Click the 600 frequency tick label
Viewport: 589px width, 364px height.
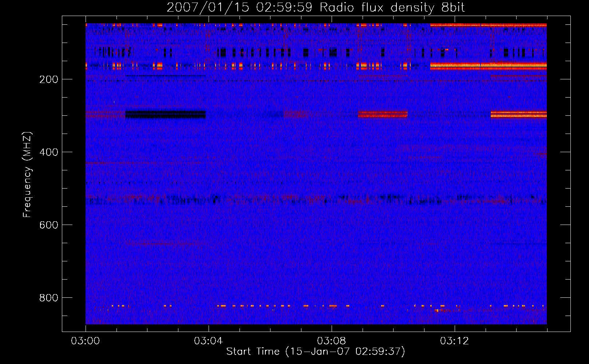[x=49, y=225]
